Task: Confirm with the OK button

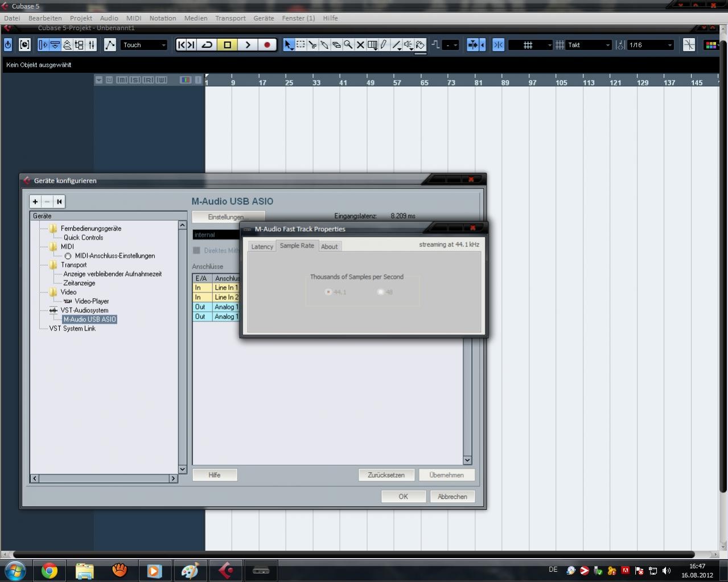Action: point(403,497)
